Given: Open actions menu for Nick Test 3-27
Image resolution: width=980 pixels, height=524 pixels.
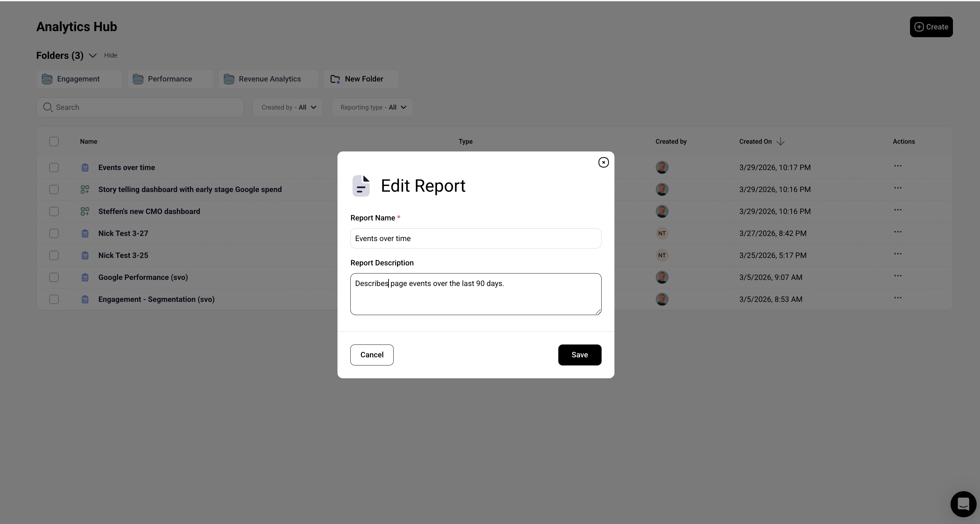Looking at the screenshot, I should [897, 232].
